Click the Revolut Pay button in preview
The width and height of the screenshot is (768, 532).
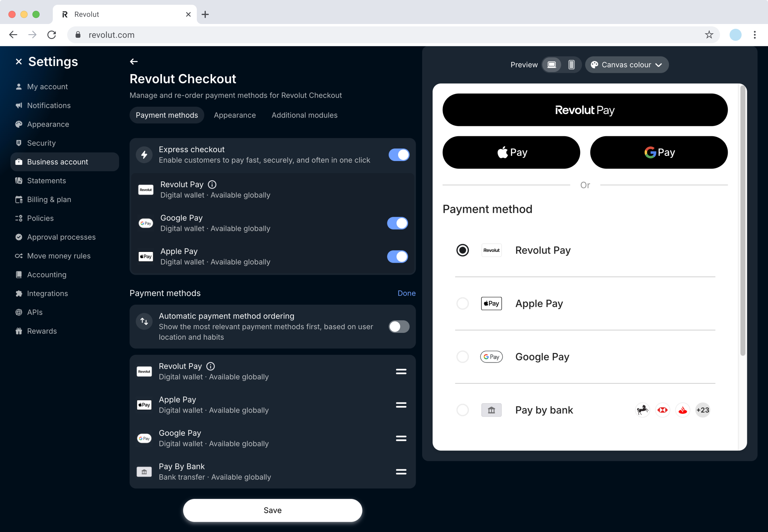coord(585,110)
